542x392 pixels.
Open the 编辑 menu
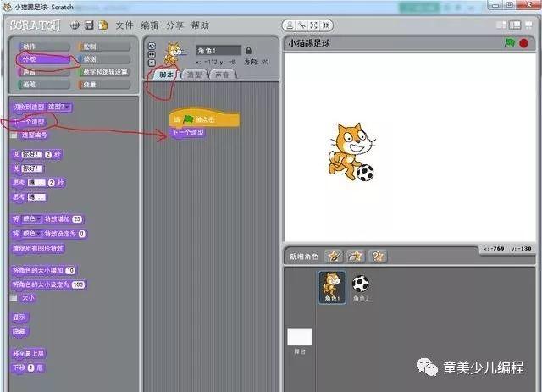coord(150,25)
